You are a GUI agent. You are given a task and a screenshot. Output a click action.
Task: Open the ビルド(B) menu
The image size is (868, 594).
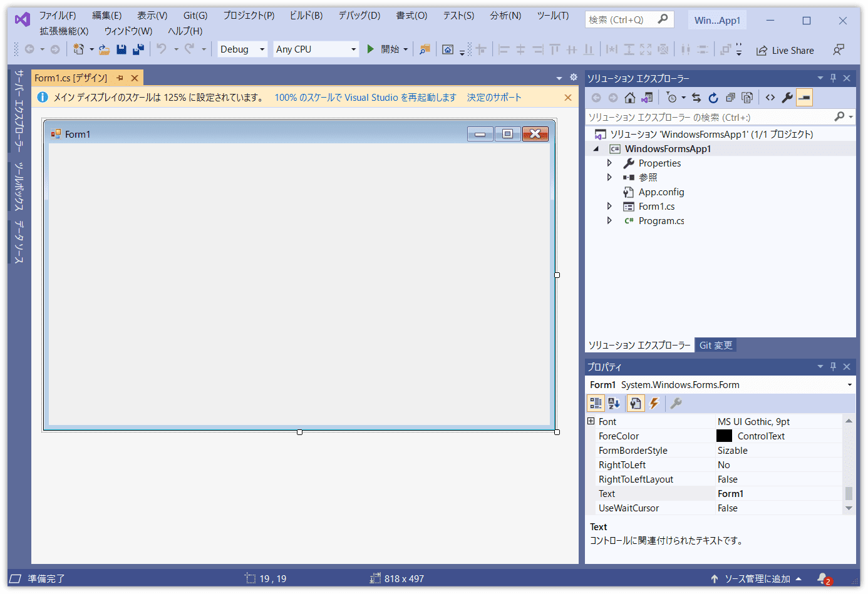[x=306, y=16]
